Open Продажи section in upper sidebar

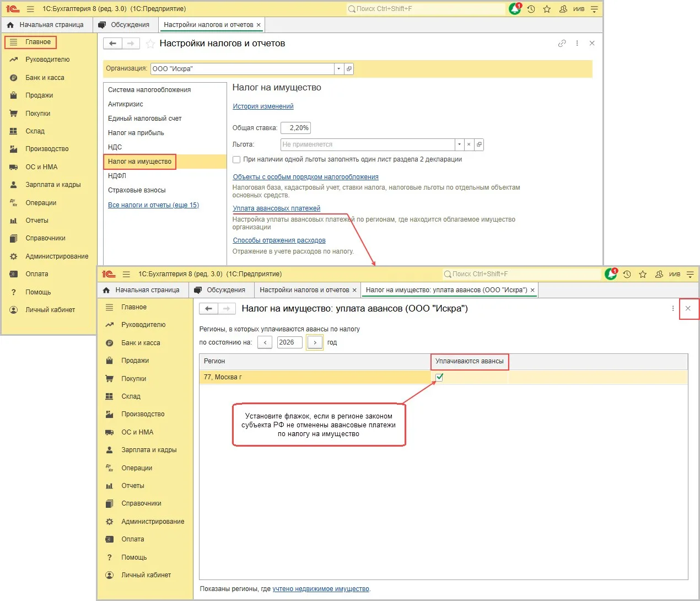coord(39,95)
